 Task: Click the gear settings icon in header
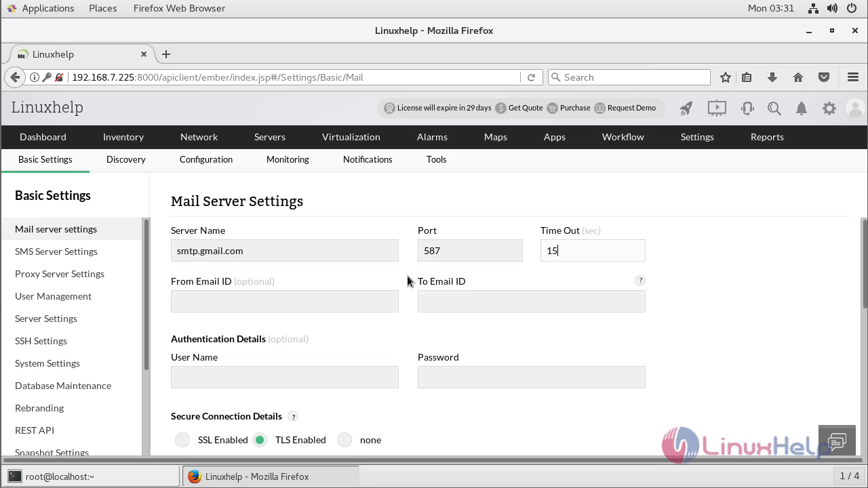click(x=829, y=108)
